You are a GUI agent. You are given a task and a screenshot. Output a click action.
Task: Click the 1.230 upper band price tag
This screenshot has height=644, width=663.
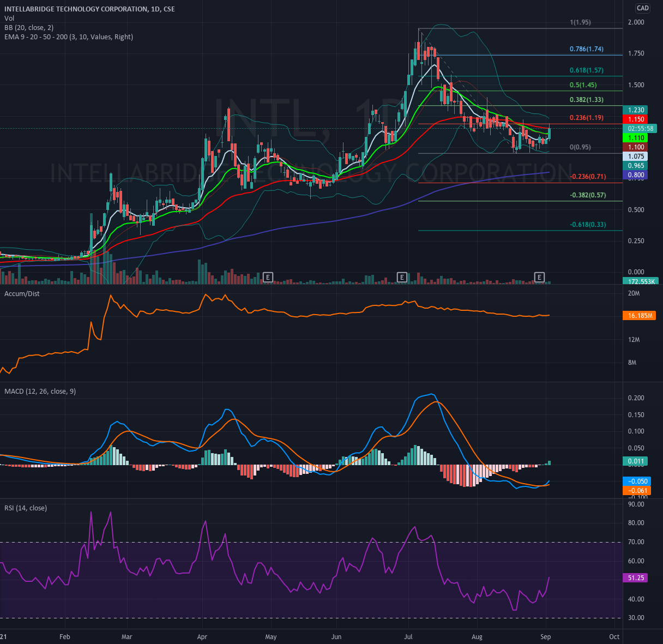636,110
